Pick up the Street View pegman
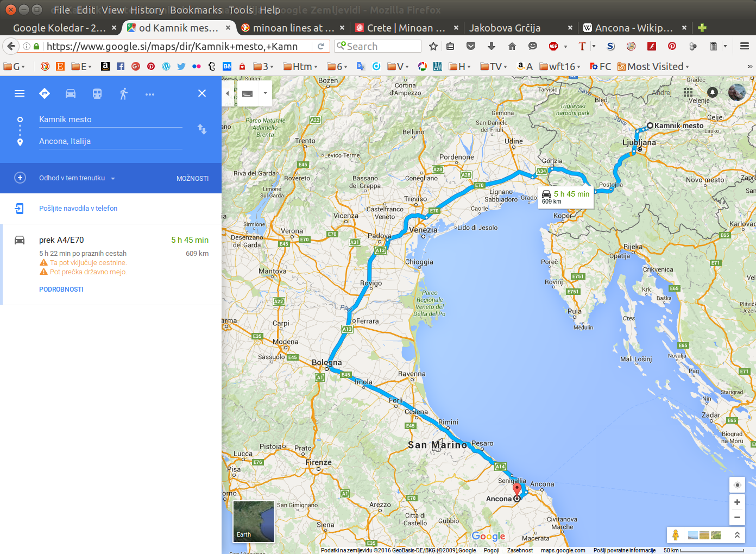Image resolution: width=756 pixels, height=554 pixels. click(676, 535)
